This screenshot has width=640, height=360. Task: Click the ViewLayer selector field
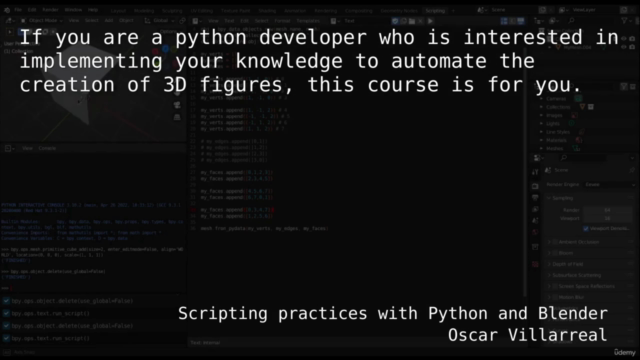(x=594, y=10)
